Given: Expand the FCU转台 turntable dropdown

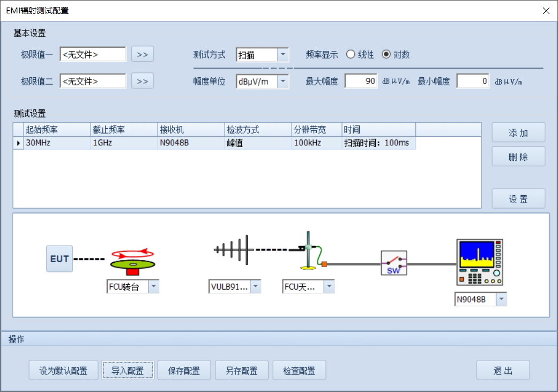Looking at the screenshot, I should [x=153, y=287].
